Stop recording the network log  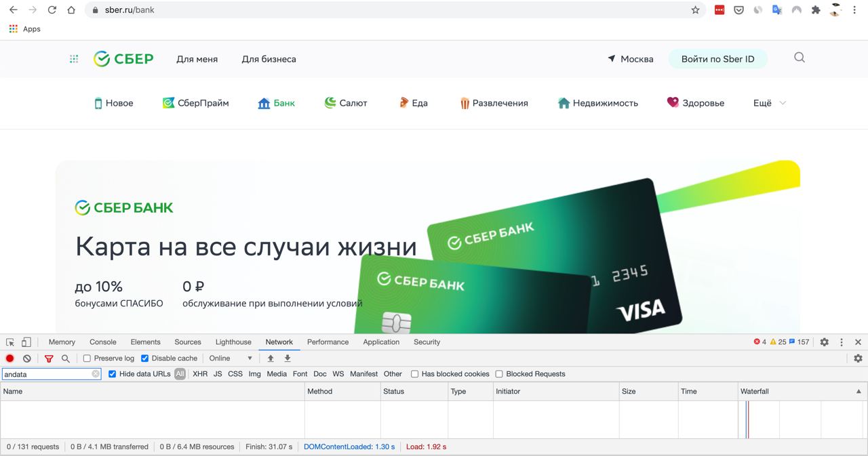click(10, 358)
